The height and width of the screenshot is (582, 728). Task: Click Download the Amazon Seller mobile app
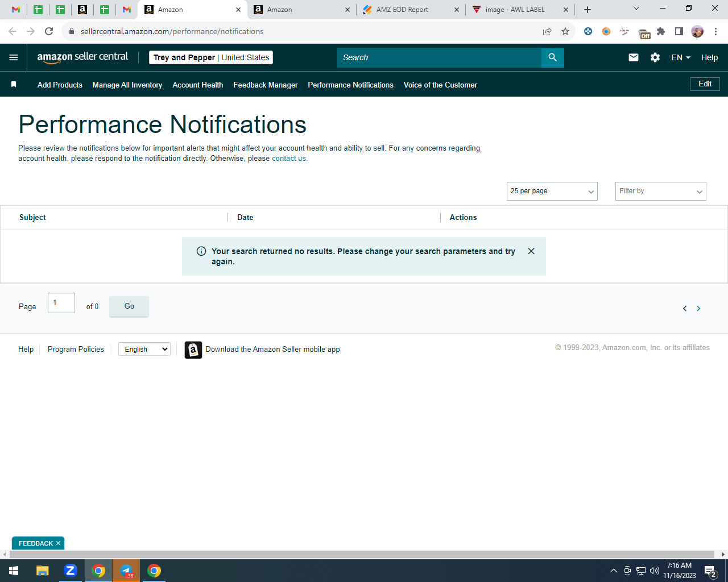pyautogui.click(x=273, y=349)
